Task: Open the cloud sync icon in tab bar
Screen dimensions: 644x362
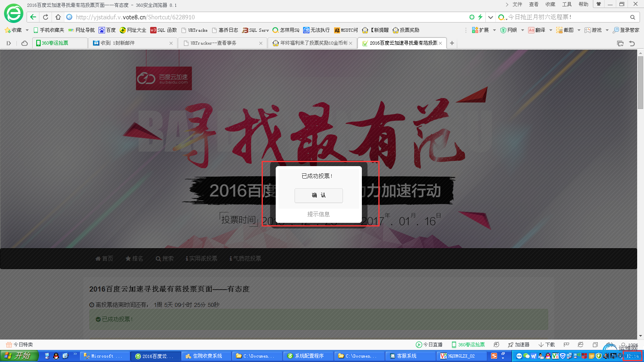Action: [25, 43]
